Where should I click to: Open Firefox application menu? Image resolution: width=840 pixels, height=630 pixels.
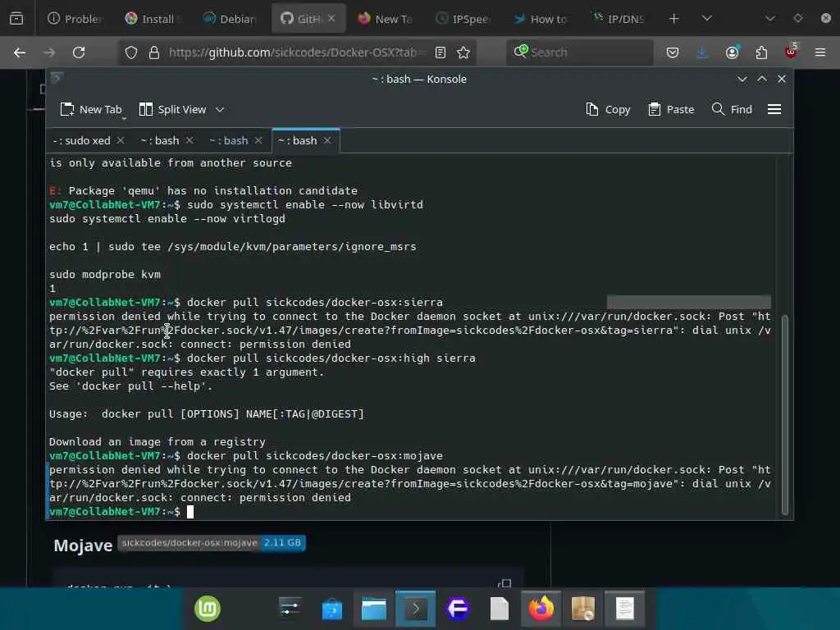[820, 52]
